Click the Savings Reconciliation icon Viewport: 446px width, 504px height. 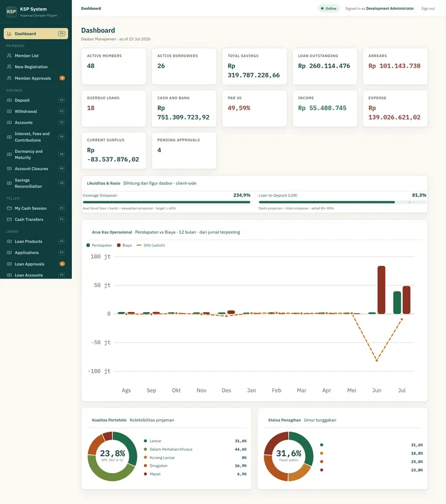(x=9, y=183)
